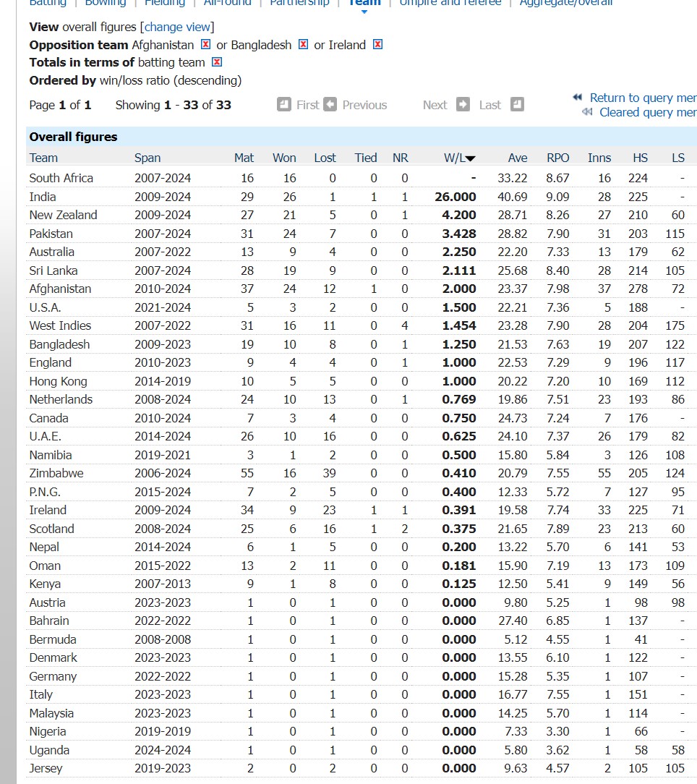Sort table by RPO column

pos(557,158)
